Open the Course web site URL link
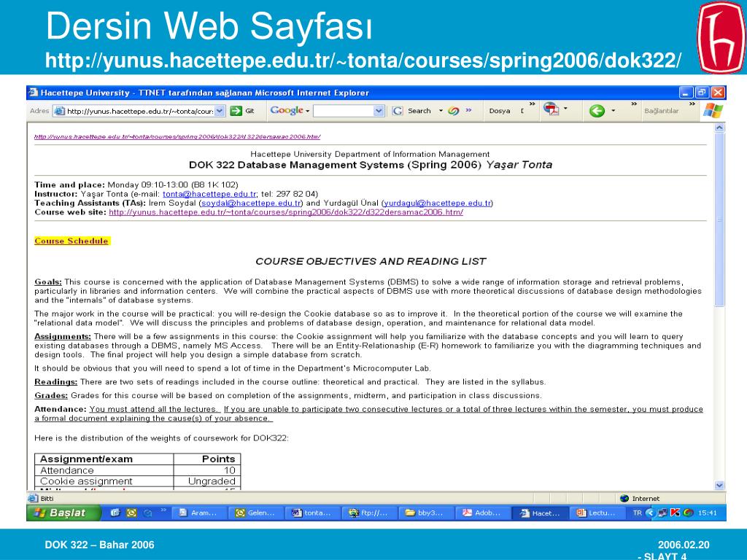Screen dimensions: 747x560 click(x=286, y=212)
